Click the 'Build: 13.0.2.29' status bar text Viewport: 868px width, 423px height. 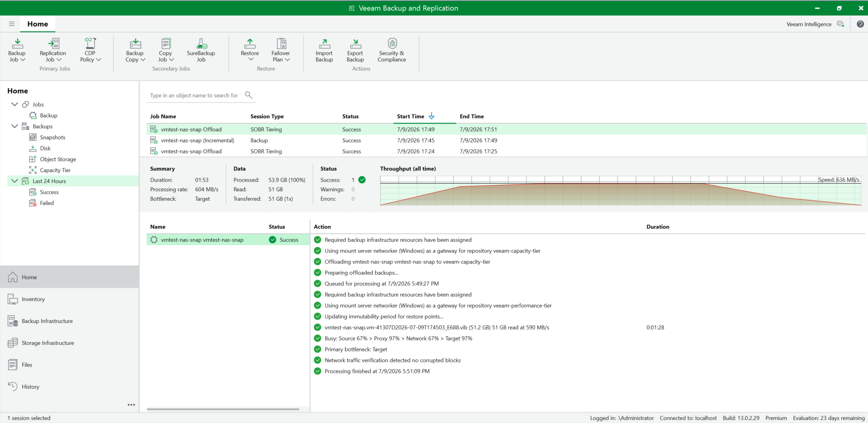click(741, 418)
